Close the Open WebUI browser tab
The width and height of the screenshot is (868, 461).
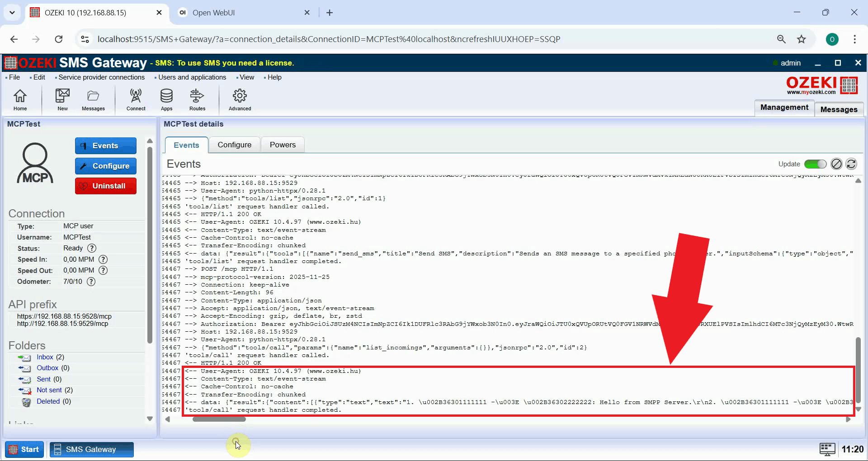tap(307, 13)
